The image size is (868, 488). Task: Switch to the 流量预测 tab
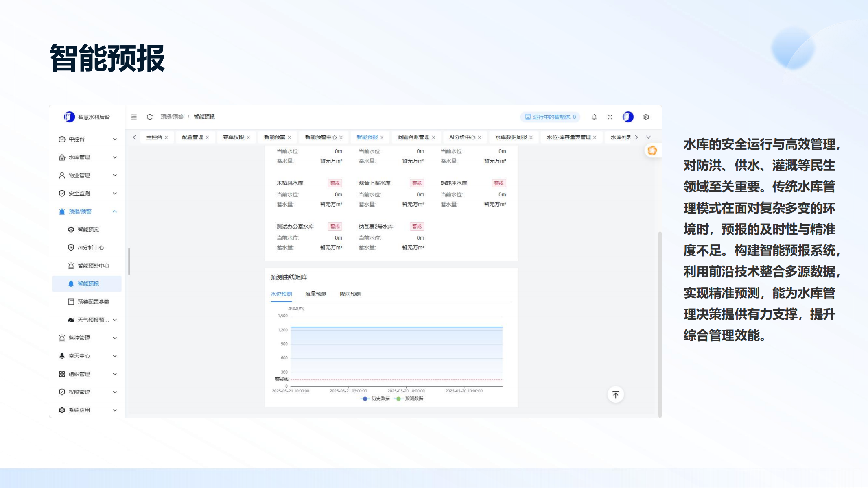(x=316, y=294)
